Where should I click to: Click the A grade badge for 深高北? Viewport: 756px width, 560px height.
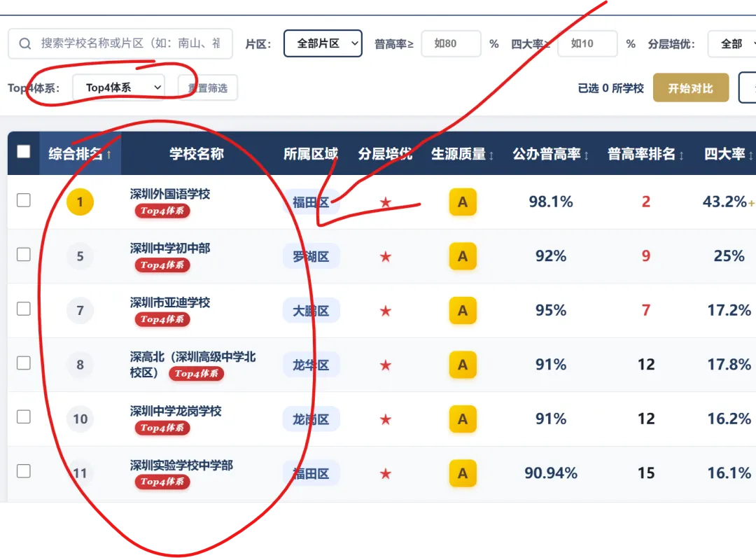[463, 365]
